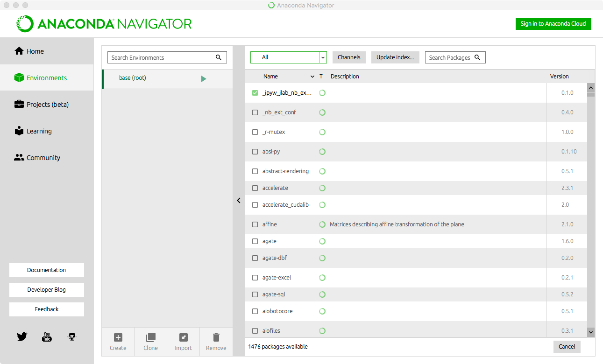The width and height of the screenshot is (603, 364).
Task: Click the scrollbar up arrow in package list
Action: click(591, 87)
